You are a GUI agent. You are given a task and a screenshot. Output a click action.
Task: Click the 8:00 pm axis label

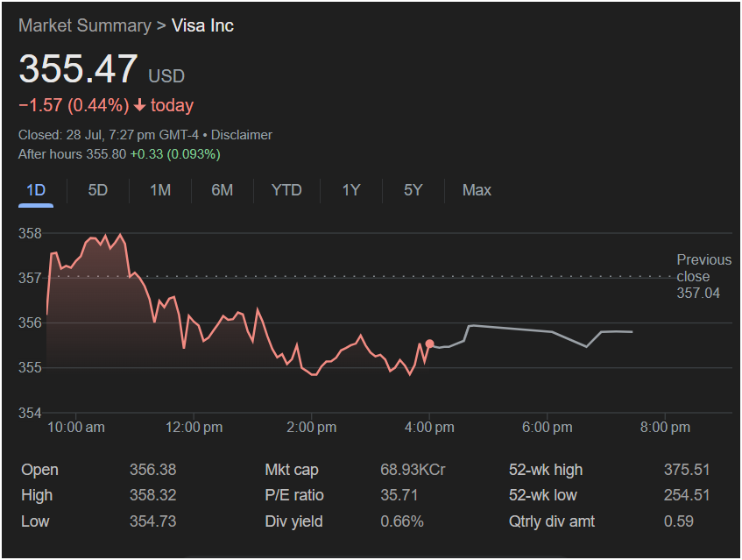665,427
